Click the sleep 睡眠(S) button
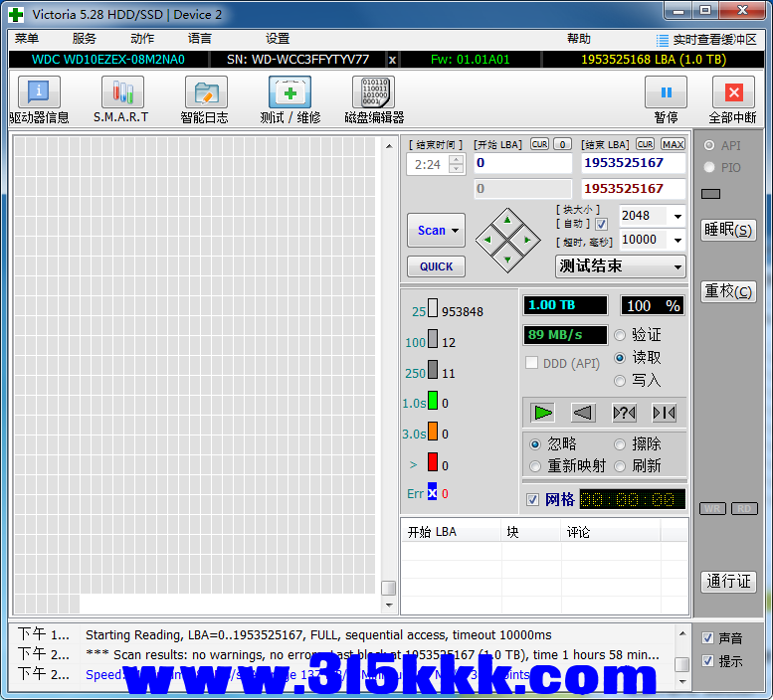The width and height of the screenshot is (773, 700). click(728, 230)
